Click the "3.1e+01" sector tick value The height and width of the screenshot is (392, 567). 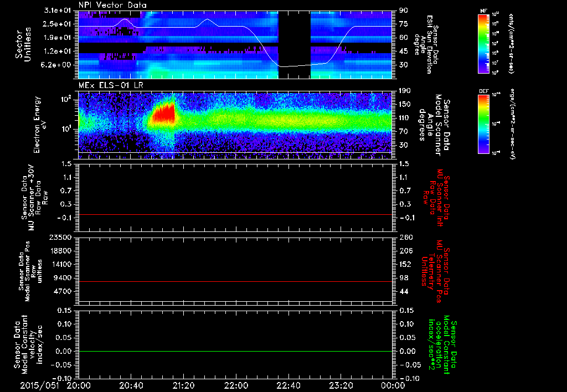coord(58,11)
